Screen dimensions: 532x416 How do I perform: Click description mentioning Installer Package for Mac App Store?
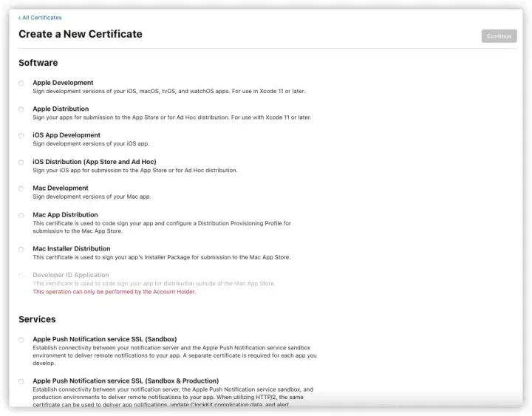162,257
